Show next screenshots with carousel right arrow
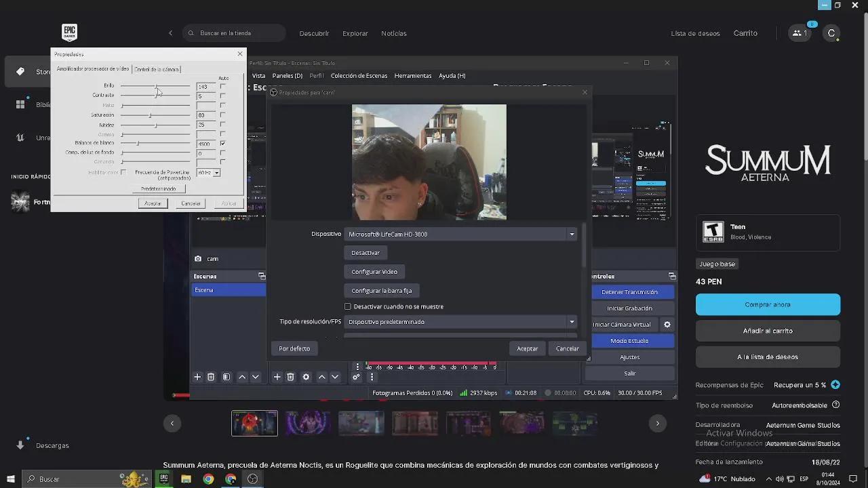This screenshot has width=868, height=488. (657, 423)
